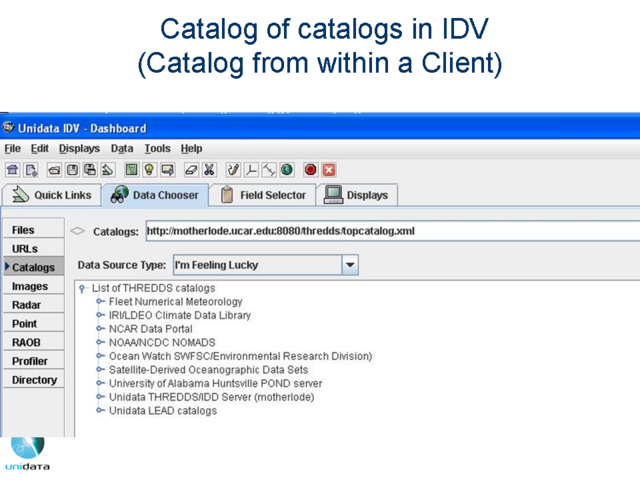Click the light bulb toolbar icon
Image resolution: width=640 pixels, height=480 pixels.
coord(149,170)
